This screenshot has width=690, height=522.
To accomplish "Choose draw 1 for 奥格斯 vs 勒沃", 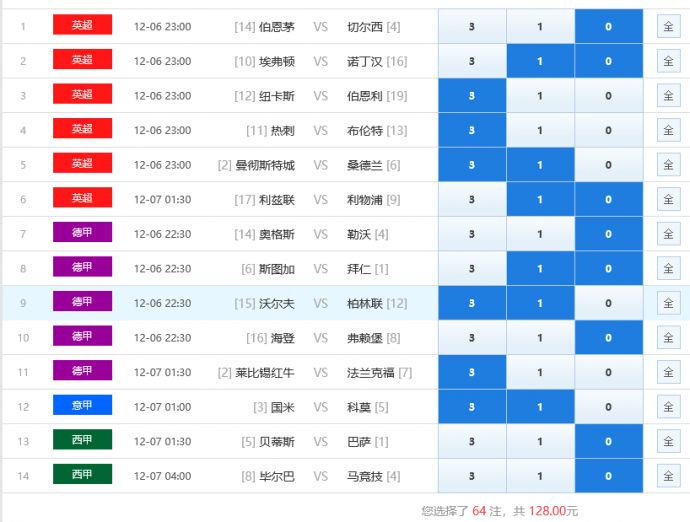I will click(x=540, y=234).
